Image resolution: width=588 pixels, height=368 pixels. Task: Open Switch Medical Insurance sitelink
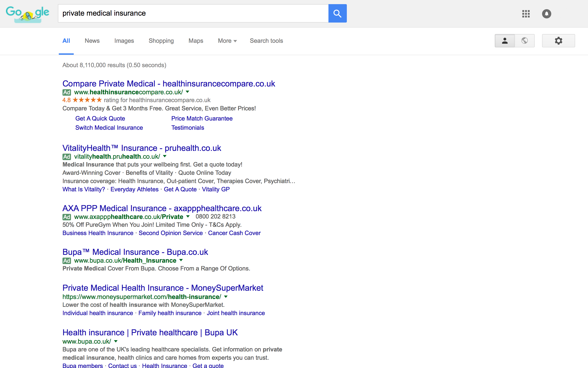pos(109,127)
